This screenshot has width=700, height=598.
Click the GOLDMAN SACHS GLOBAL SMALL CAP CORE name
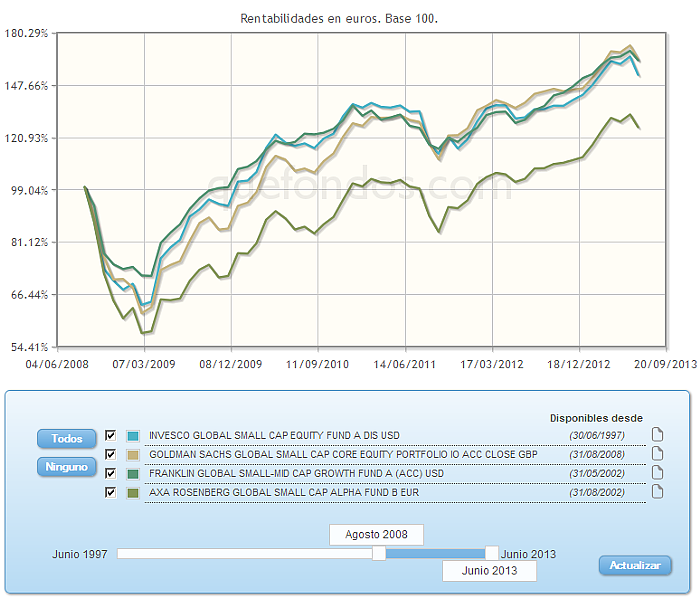[x=343, y=454]
